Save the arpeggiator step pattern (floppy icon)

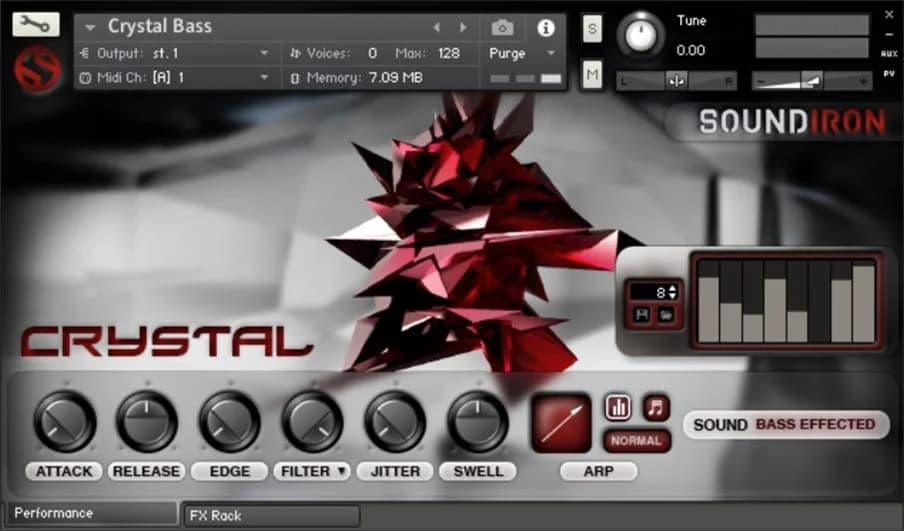643,315
